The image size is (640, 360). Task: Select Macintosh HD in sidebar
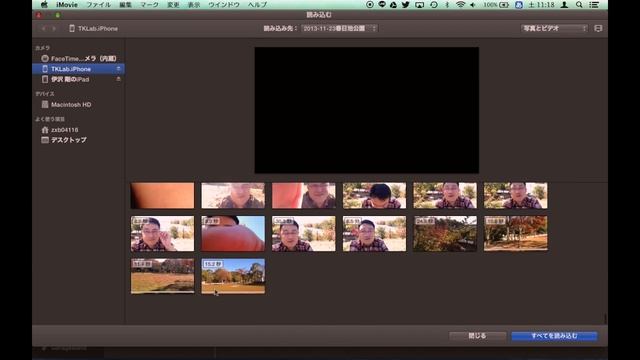79,104
